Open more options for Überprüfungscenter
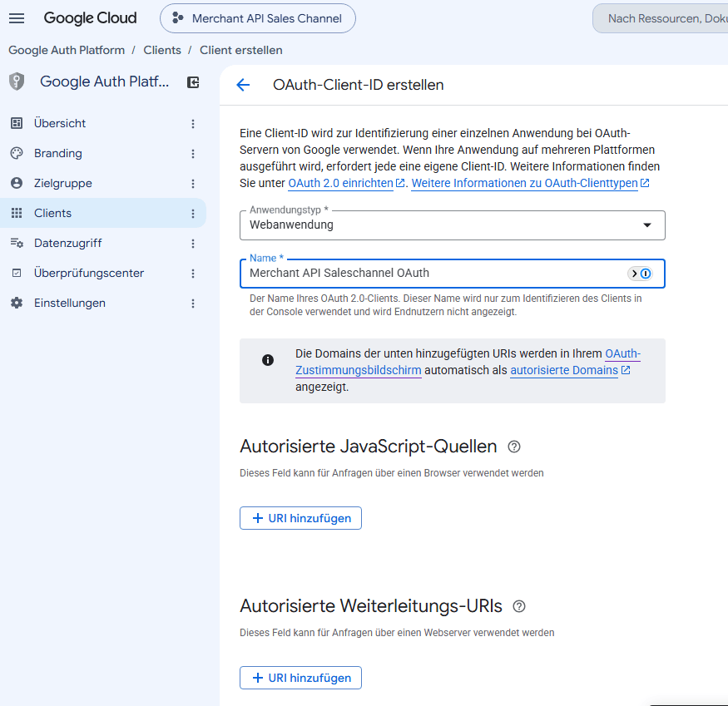This screenshot has width=728, height=706. coord(193,274)
